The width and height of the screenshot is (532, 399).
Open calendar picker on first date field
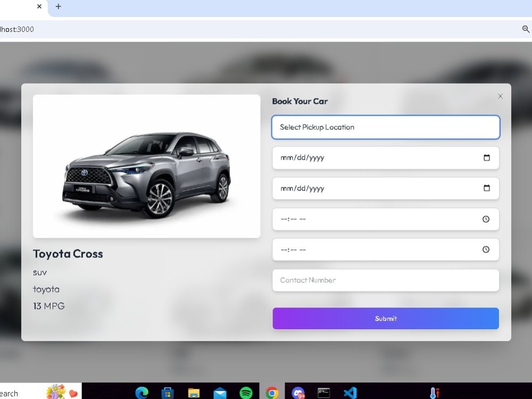coord(487,157)
